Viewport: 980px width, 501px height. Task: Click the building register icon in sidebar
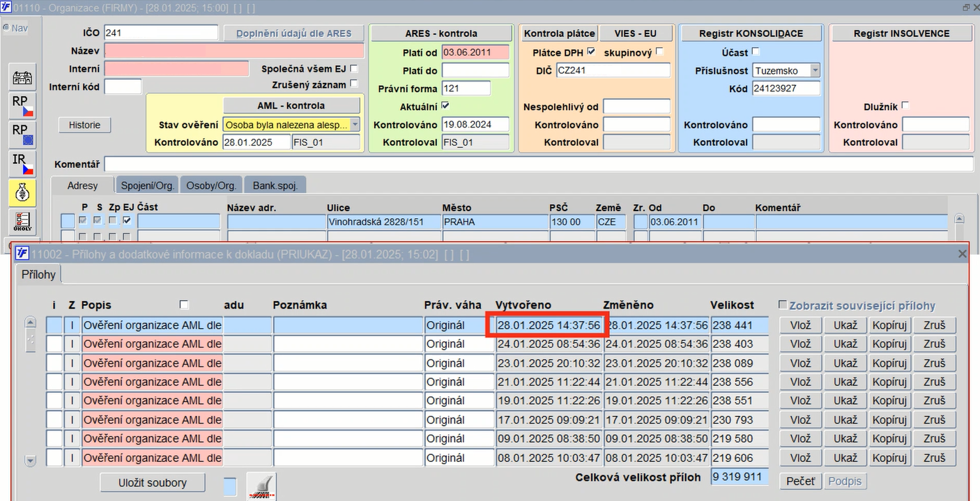[x=23, y=79]
